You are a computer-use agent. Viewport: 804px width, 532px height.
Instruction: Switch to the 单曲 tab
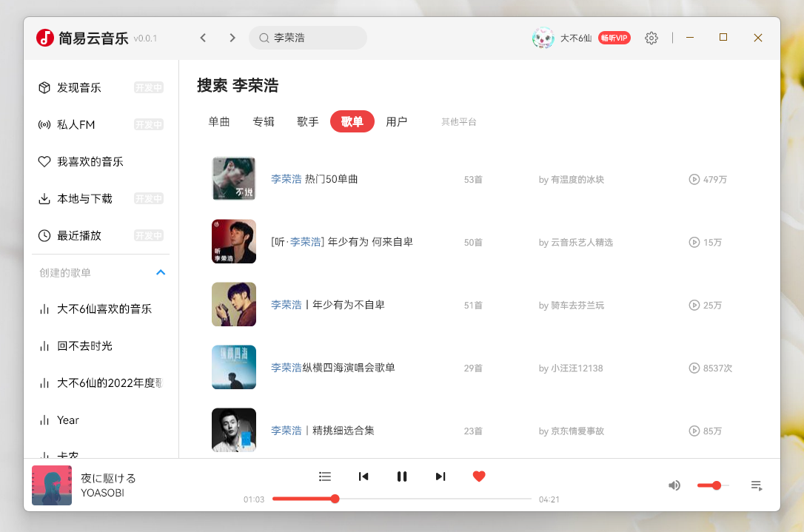[x=219, y=121]
